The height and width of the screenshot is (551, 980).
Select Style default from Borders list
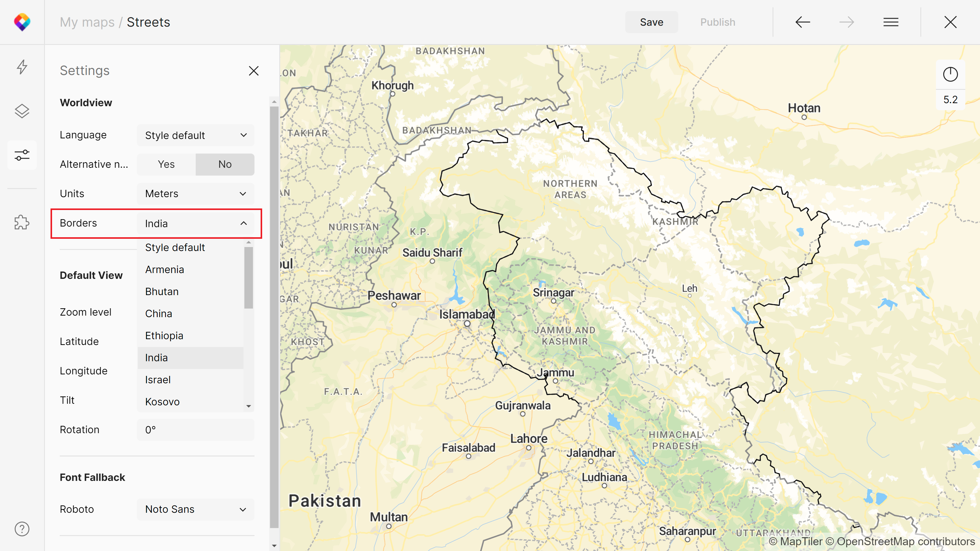click(x=175, y=247)
